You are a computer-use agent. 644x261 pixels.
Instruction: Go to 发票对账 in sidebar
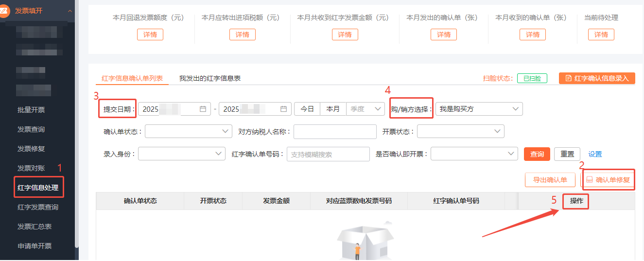pyautogui.click(x=31, y=168)
